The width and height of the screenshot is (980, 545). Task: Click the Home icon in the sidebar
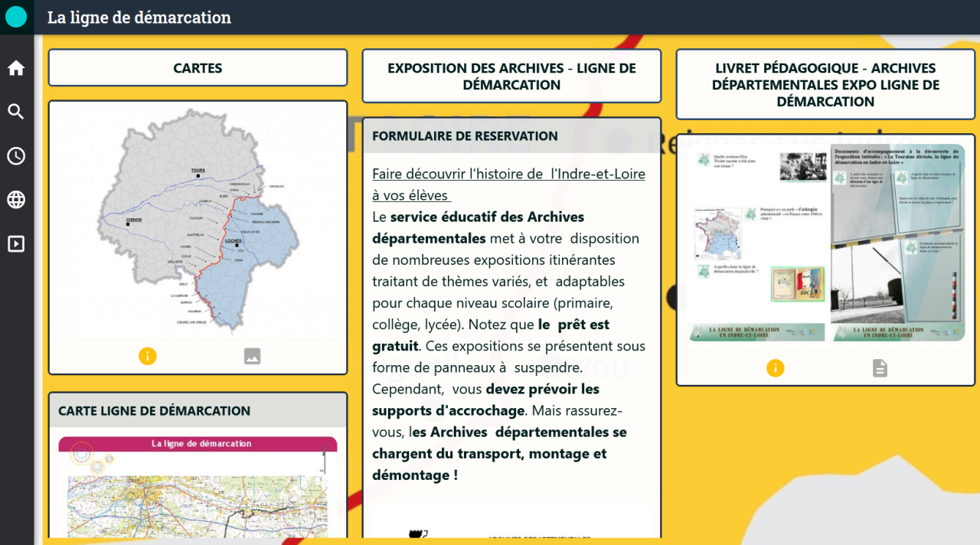(16, 68)
